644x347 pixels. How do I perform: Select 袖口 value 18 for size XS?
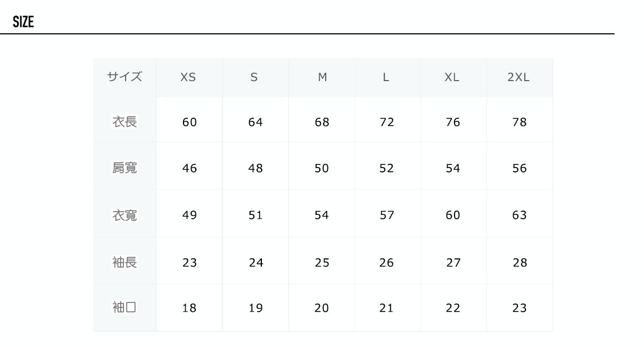click(189, 308)
